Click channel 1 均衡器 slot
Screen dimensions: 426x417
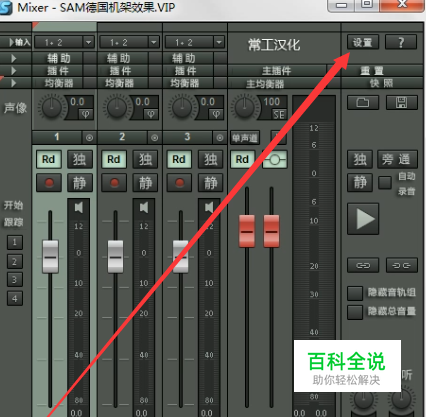pos(58,83)
